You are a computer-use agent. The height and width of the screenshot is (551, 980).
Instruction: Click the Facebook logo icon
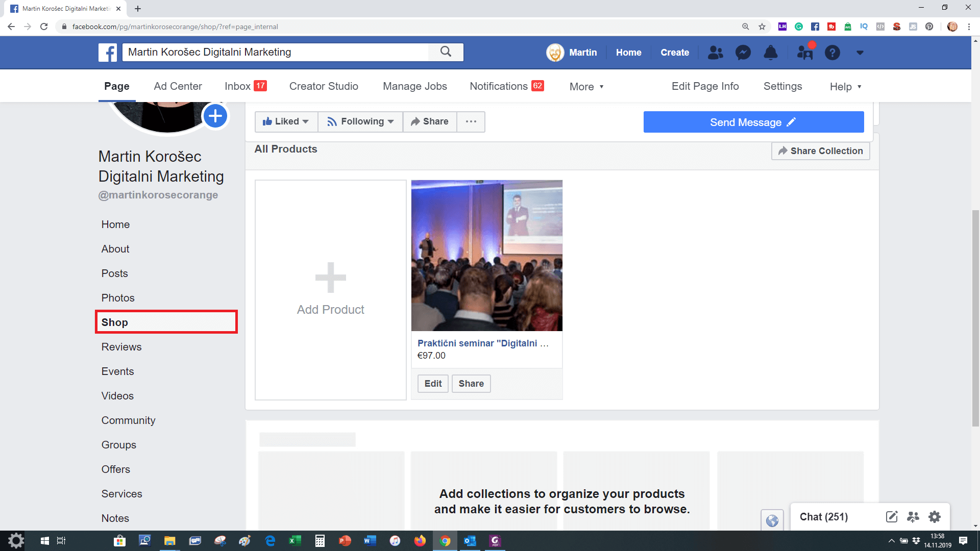[x=108, y=52]
